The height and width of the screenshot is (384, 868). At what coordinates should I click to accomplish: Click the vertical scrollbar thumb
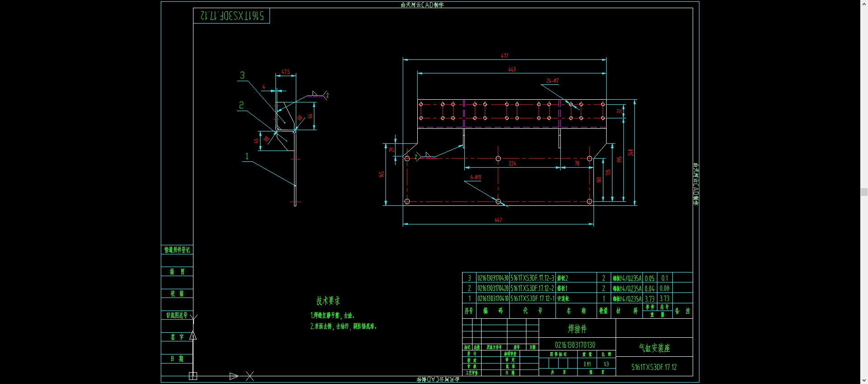coord(864,192)
